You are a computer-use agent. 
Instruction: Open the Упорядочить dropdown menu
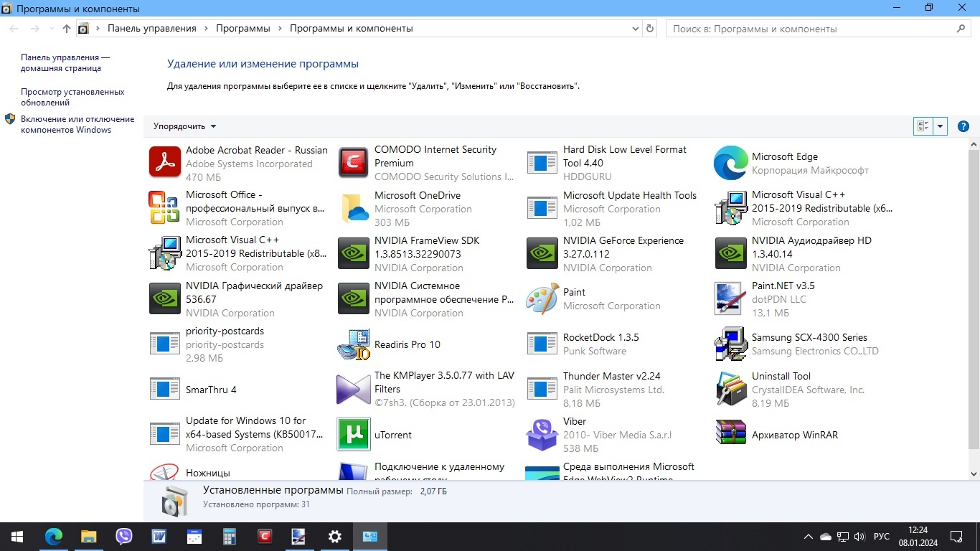(184, 126)
